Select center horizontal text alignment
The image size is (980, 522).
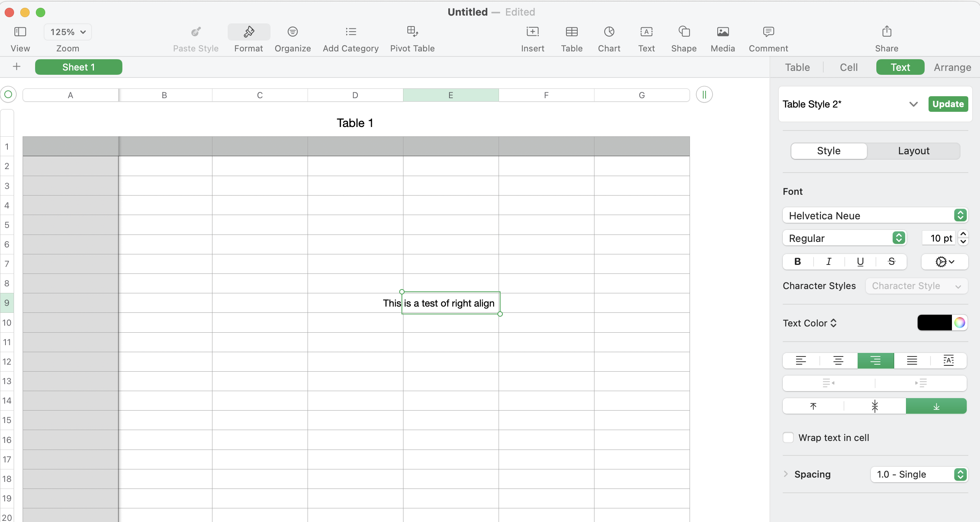838,361
